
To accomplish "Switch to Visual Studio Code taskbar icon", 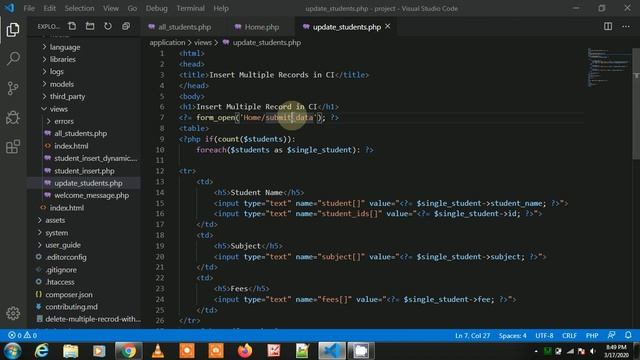I will [x=331, y=351].
